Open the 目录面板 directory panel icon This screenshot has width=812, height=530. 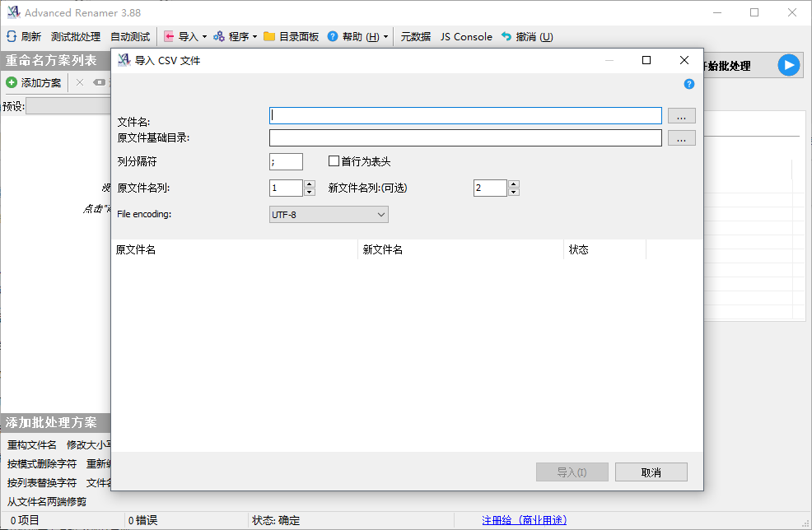point(290,36)
